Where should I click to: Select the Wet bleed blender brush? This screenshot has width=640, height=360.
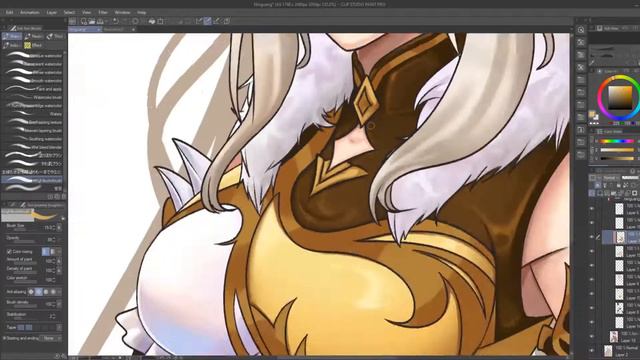(33, 147)
